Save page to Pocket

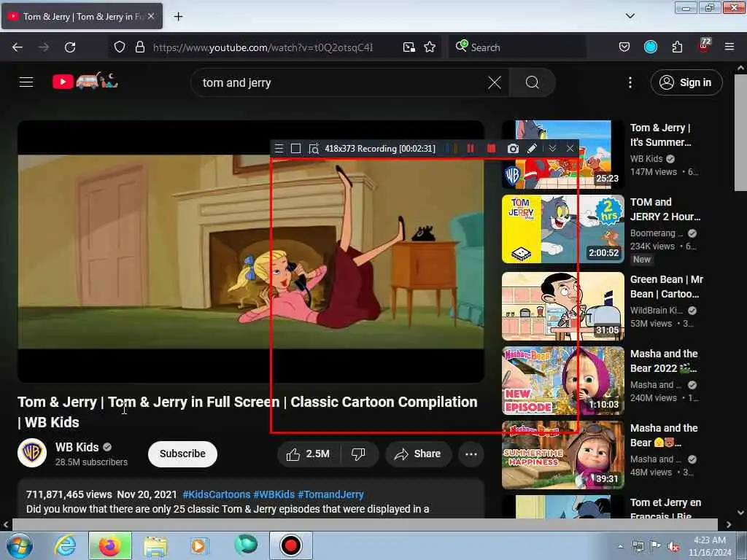pyautogui.click(x=624, y=47)
